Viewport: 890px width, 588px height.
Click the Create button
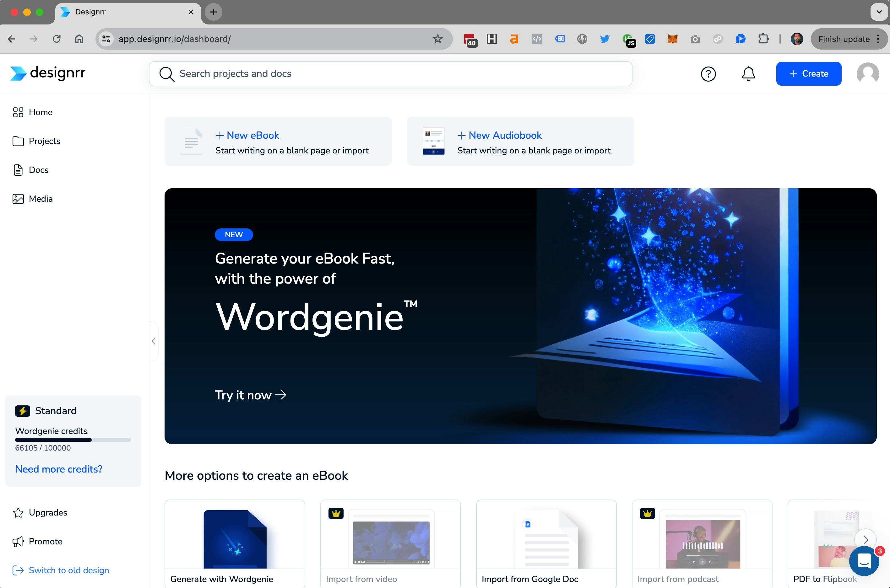point(809,73)
